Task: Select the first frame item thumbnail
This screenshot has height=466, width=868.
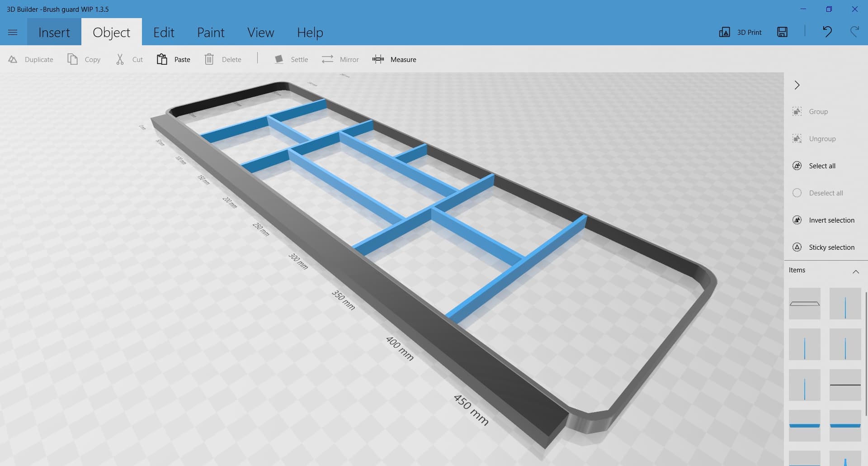Action: click(x=804, y=304)
